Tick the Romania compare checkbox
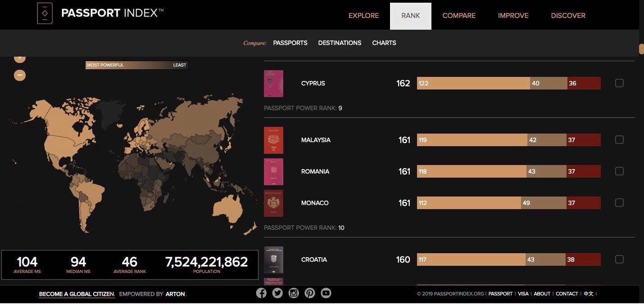This screenshot has width=644, height=304. click(619, 171)
